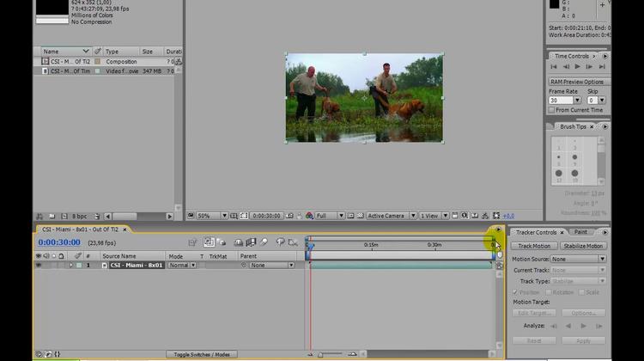Screen dimensions: 644x361
Task: Select the Time Controls tab
Action: pos(572,56)
